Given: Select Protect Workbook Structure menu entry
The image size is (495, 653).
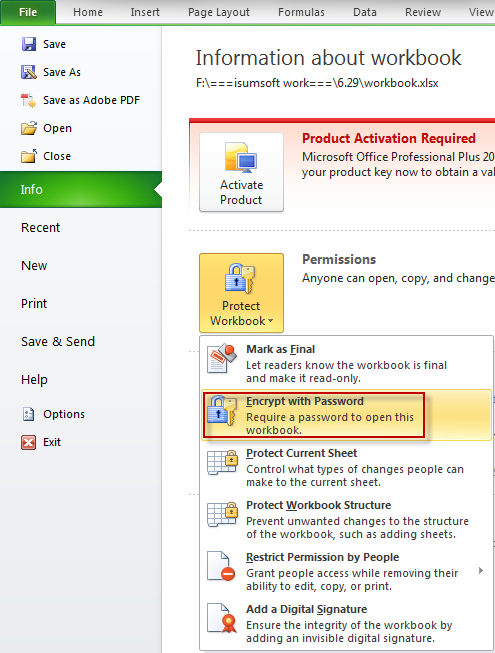Looking at the screenshot, I should (346, 519).
